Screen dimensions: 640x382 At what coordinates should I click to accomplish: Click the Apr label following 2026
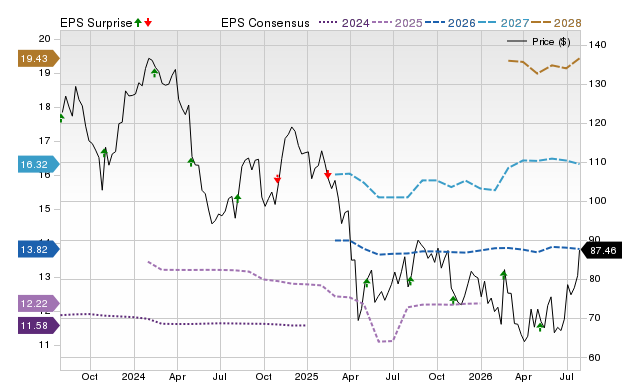[524, 376]
